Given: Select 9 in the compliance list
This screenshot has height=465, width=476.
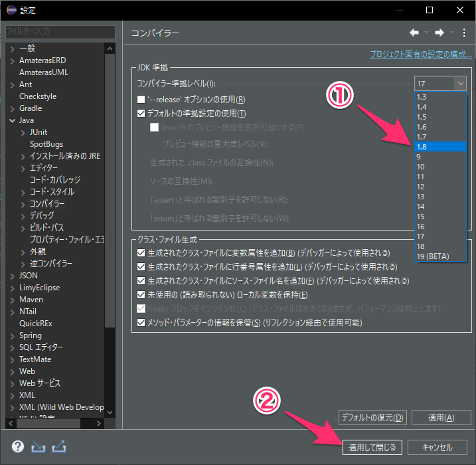Looking at the screenshot, I should 440,157.
